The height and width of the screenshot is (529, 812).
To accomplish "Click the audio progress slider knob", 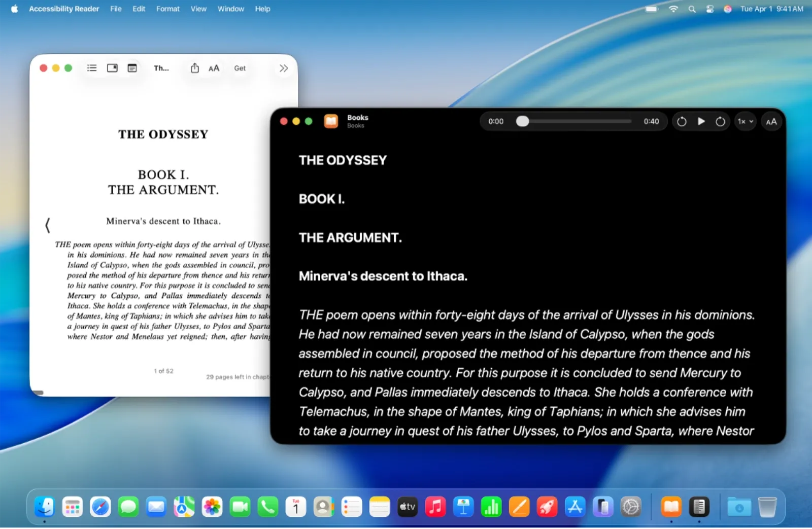I will pyautogui.click(x=522, y=121).
